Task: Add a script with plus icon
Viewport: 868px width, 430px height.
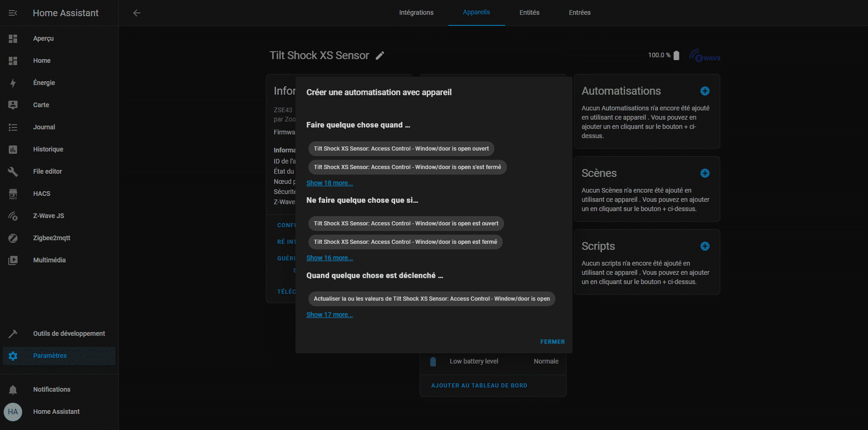Action: (x=705, y=246)
